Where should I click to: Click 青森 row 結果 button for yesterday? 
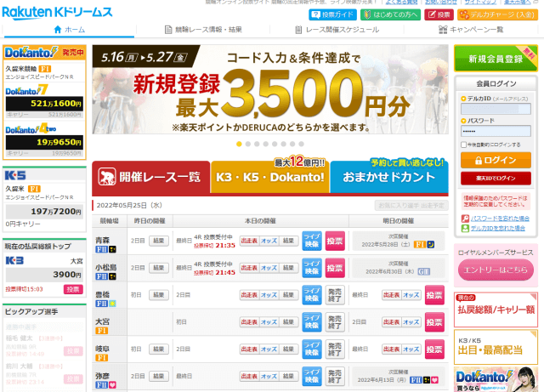pos(159,241)
